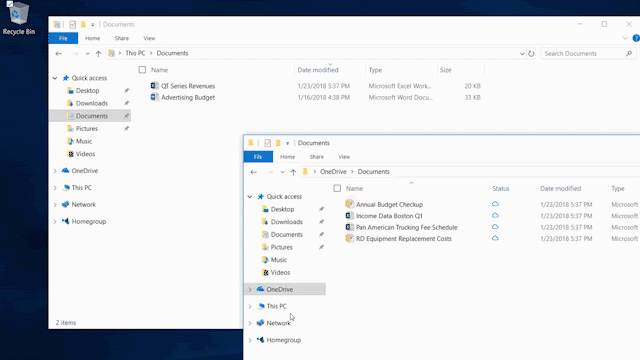Go up one level in back window

point(98,53)
